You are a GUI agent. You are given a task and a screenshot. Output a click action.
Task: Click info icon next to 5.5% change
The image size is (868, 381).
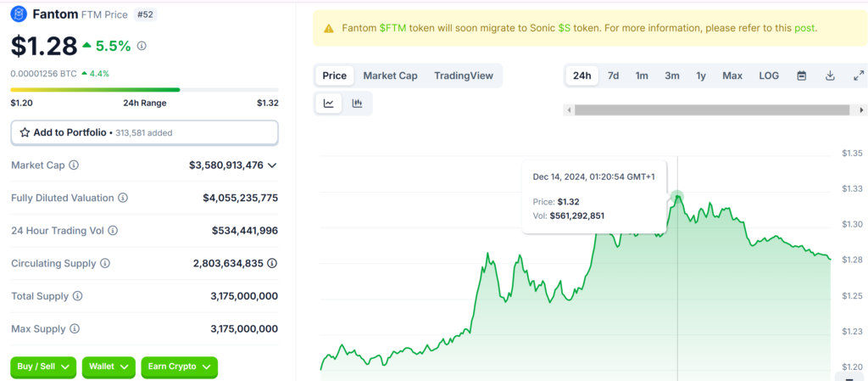click(142, 46)
